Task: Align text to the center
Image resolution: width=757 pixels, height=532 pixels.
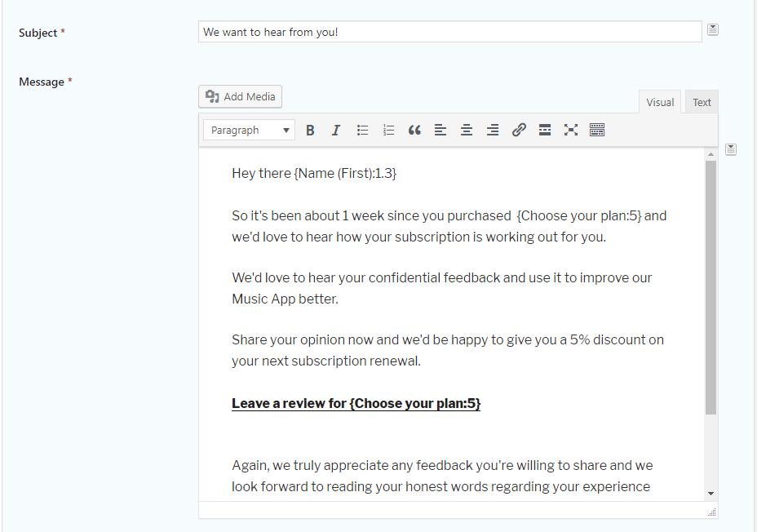Action: point(467,130)
